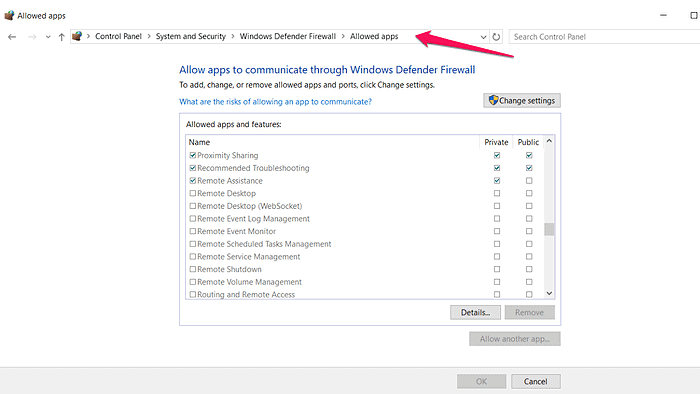Focus the Search Control Panel field

(604, 37)
